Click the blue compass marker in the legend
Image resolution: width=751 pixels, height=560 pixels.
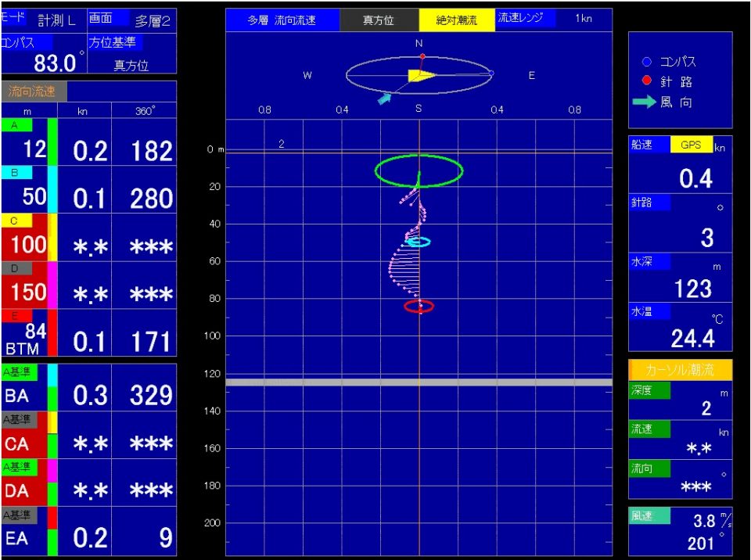(647, 62)
